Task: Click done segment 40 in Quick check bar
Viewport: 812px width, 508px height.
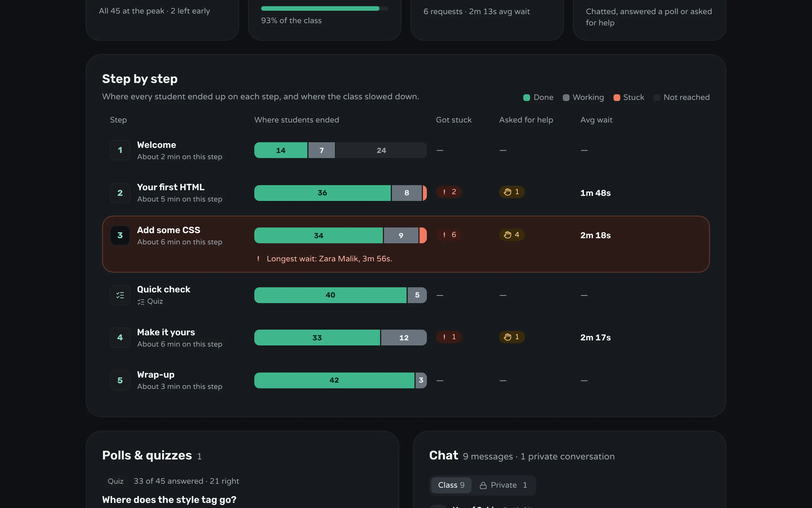Action: (x=330, y=295)
